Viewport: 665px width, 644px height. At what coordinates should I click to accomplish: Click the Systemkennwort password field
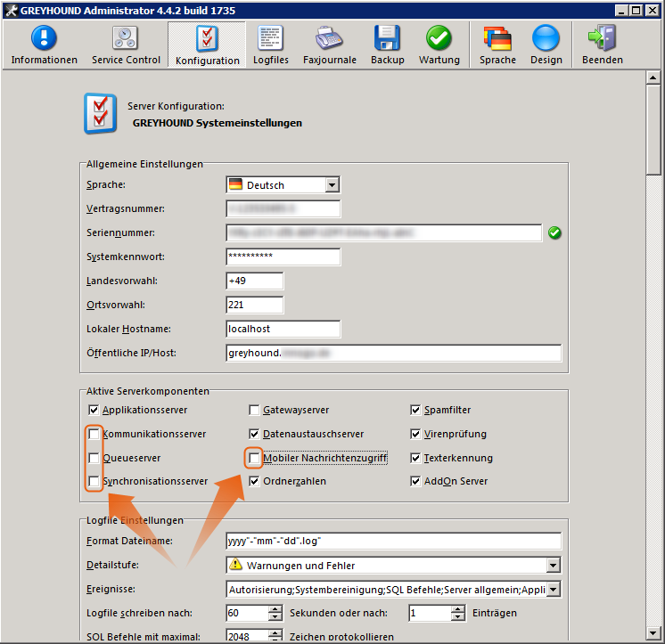[x=283, y=257]
